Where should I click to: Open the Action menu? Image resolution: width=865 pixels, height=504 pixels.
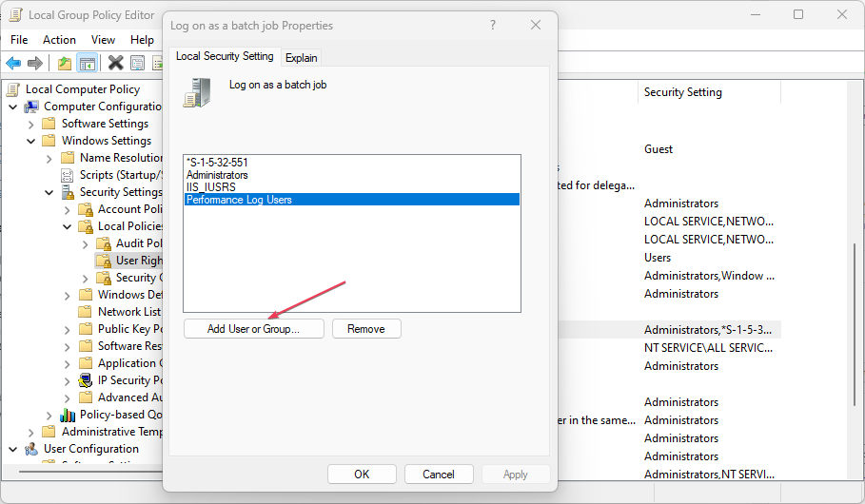[x=59, y=40]
